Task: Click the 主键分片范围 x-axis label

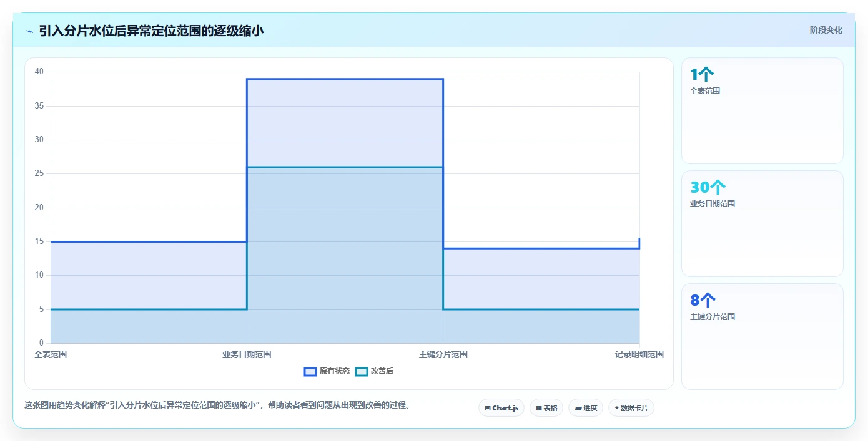Action: point(443,354)
